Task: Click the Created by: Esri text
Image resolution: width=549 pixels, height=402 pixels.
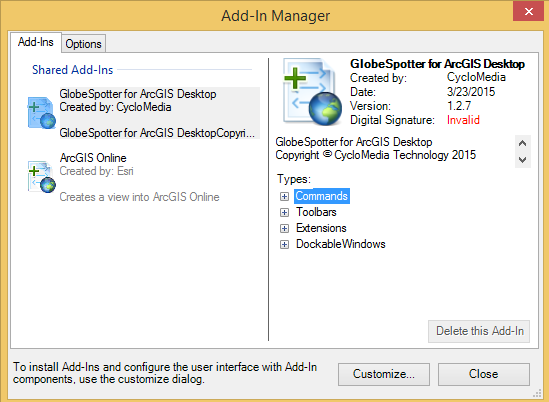Action: tap(96, 171)
